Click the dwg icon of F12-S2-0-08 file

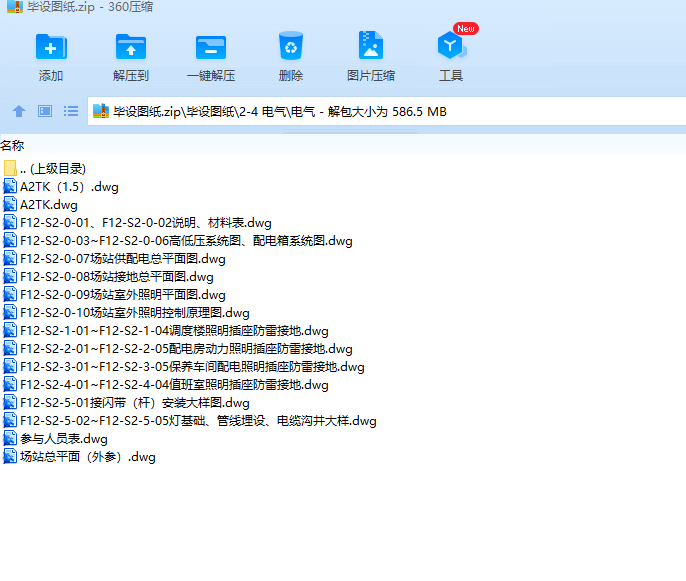pyautogui.click(x=10, y=276)
